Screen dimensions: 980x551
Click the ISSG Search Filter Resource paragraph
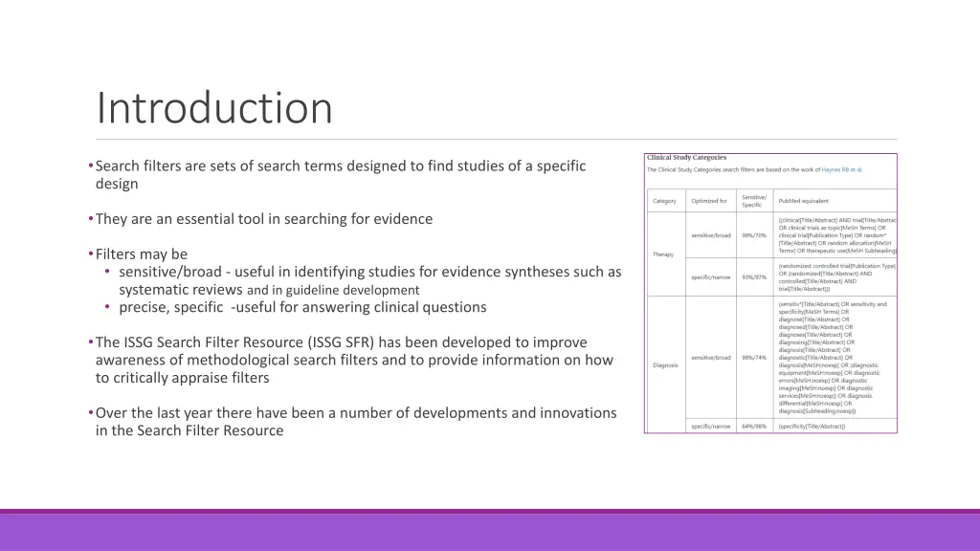pyautogui.click(x=354, y=360)
